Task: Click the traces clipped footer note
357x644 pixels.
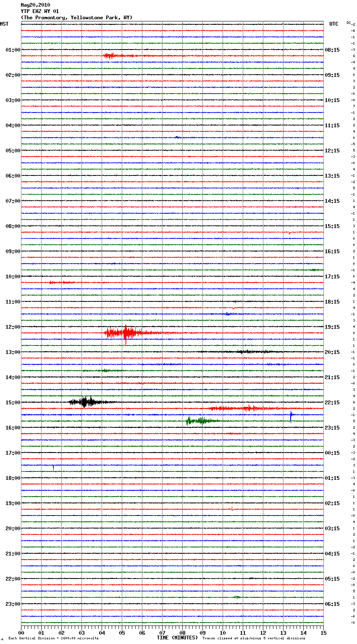Action: tap(254, 639)
